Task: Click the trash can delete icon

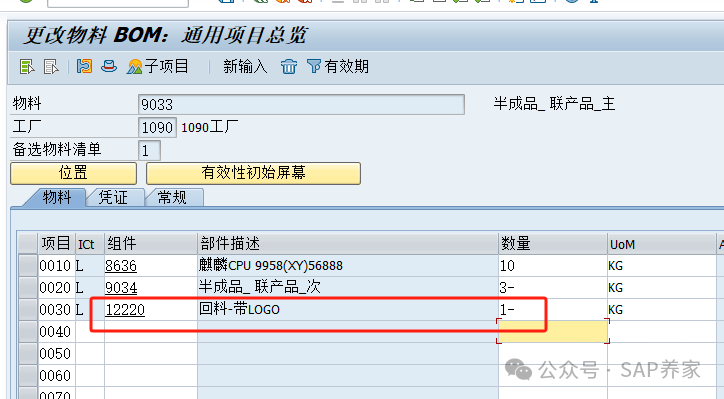Action: (x=289, y=66)
